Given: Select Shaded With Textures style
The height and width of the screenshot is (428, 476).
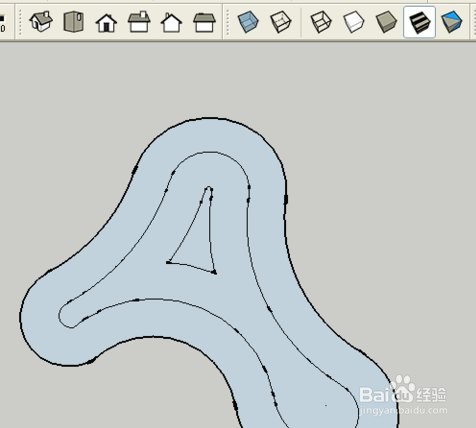Looking at the screenshot, I should tap(419, 22).
